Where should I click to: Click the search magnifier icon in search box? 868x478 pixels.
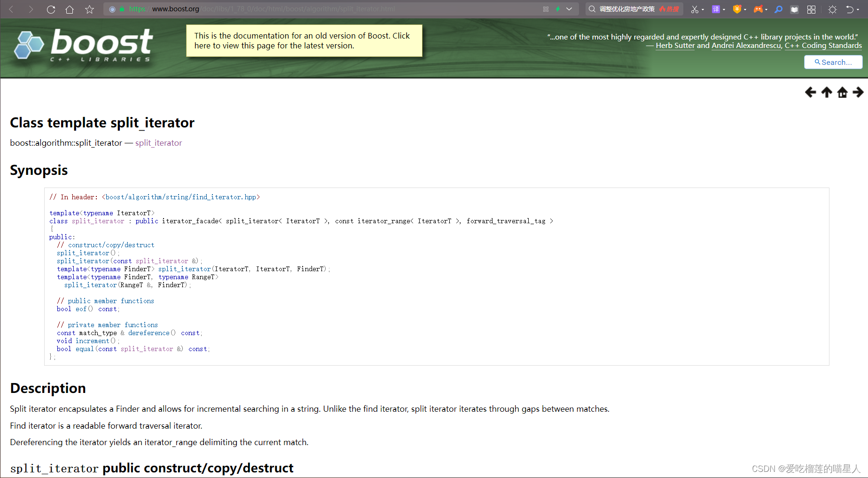coord(592,9)
